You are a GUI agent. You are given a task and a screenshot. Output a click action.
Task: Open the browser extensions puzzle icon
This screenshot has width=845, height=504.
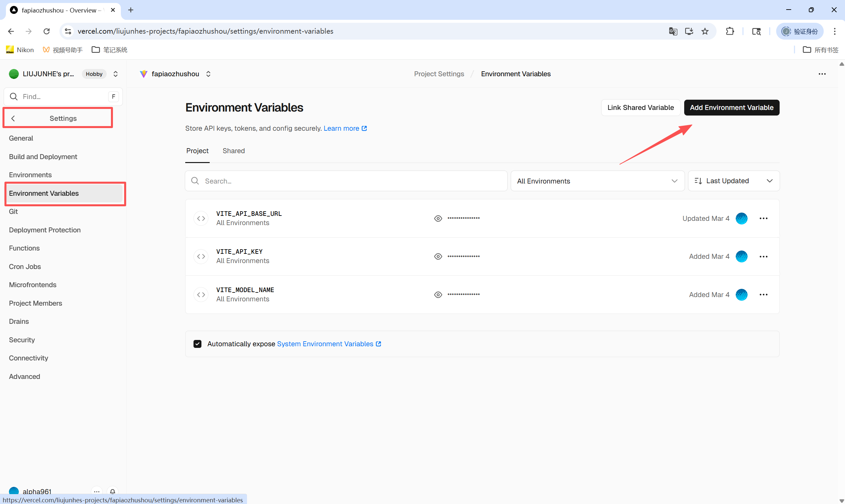730,31
